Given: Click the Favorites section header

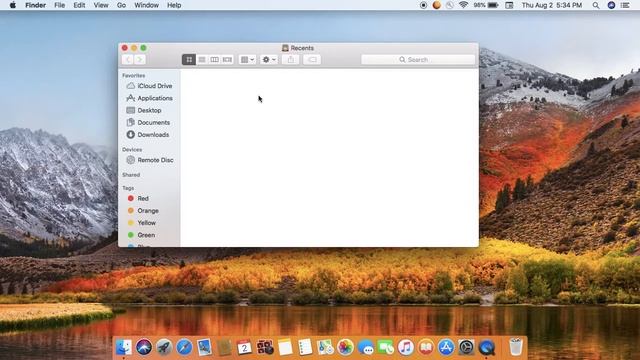Looking at the screenshot, I should click(x=133, y=76).
